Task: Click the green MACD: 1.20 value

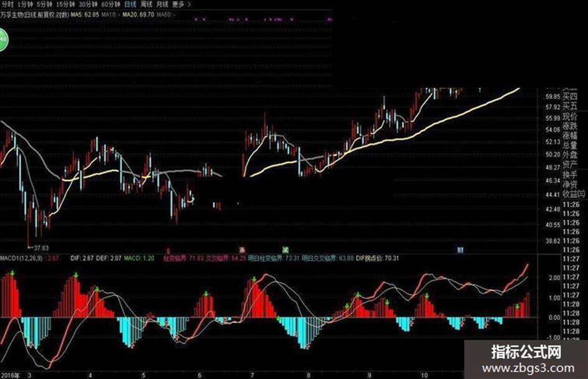Action: click(x=139, y=258)
